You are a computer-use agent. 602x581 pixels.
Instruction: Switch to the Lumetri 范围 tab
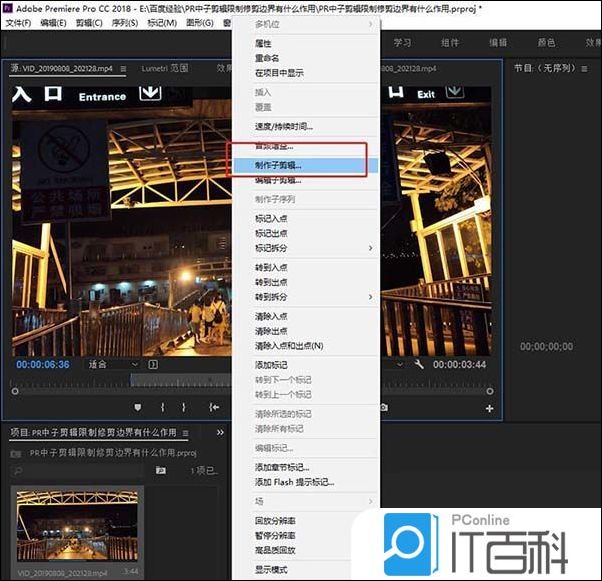165,69
